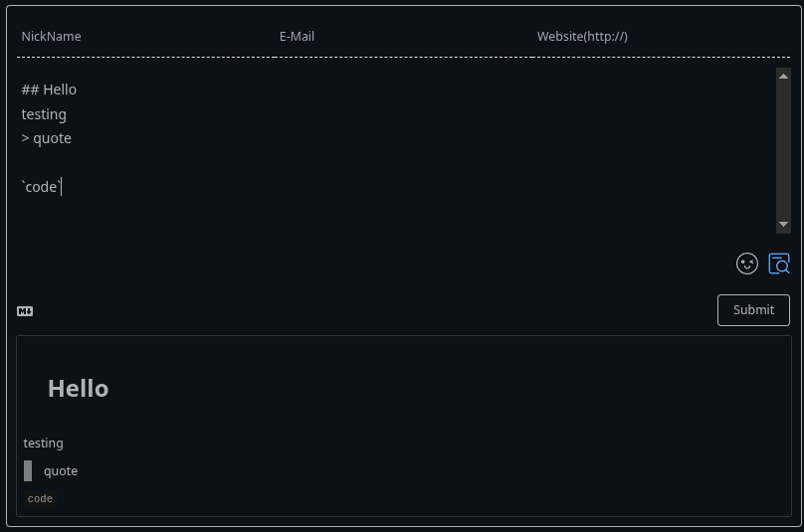The image size is (804, 532).
Task: Click the "> quote" line in editor
Action: coord(47,138)
